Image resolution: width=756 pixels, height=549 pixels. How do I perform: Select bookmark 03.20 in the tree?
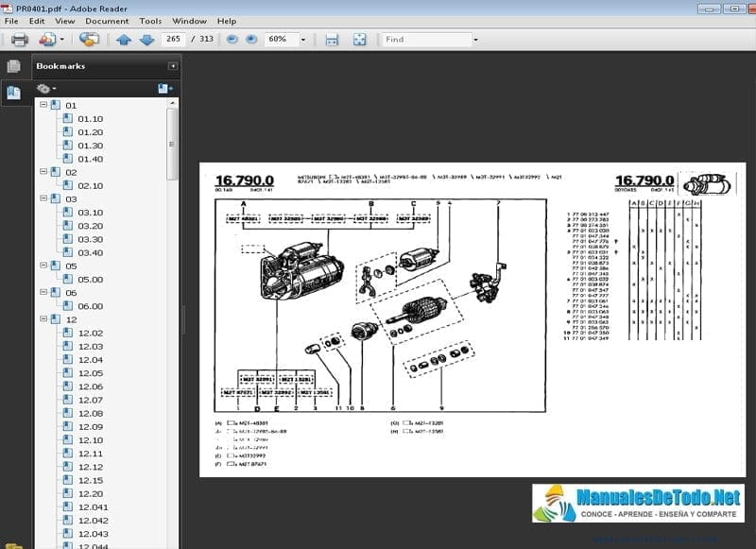point(91,226)
